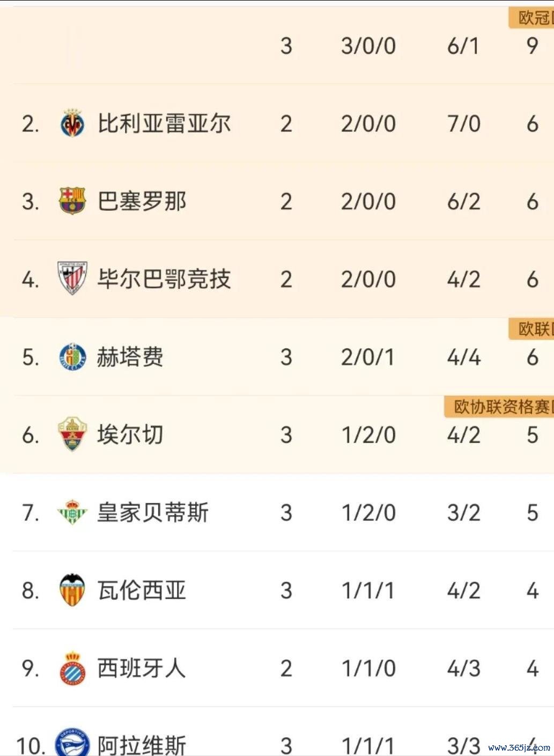Image resolution: width=554 pixels, height=756 pixels.
Task: Tap the Espanyol club crest
Action: coord(72,668)
